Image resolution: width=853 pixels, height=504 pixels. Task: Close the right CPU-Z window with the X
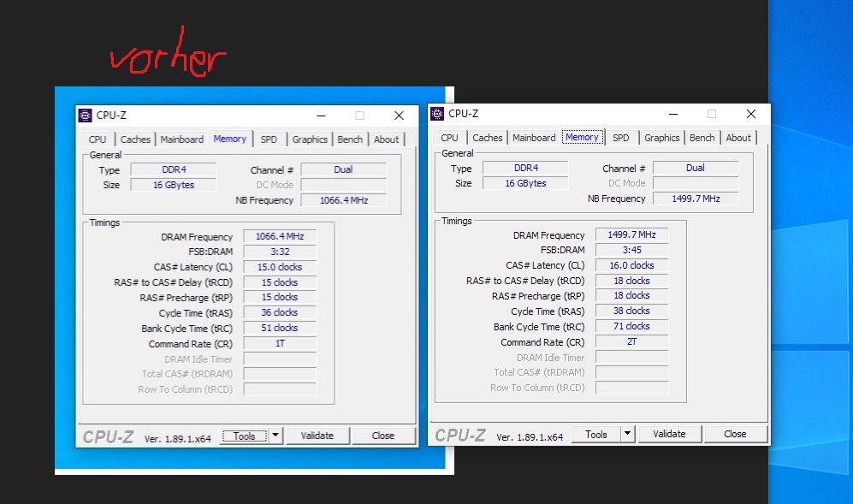click(750, 114)
